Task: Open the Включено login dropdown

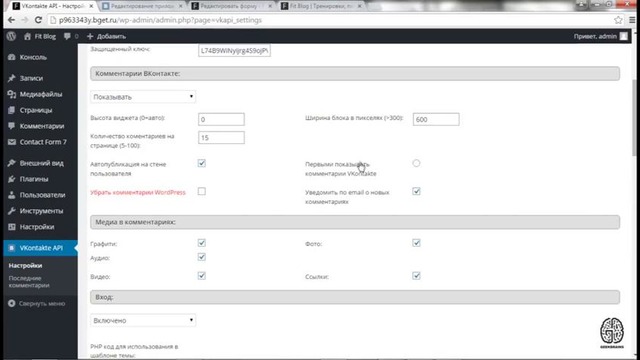Action: tap(143, 320)
